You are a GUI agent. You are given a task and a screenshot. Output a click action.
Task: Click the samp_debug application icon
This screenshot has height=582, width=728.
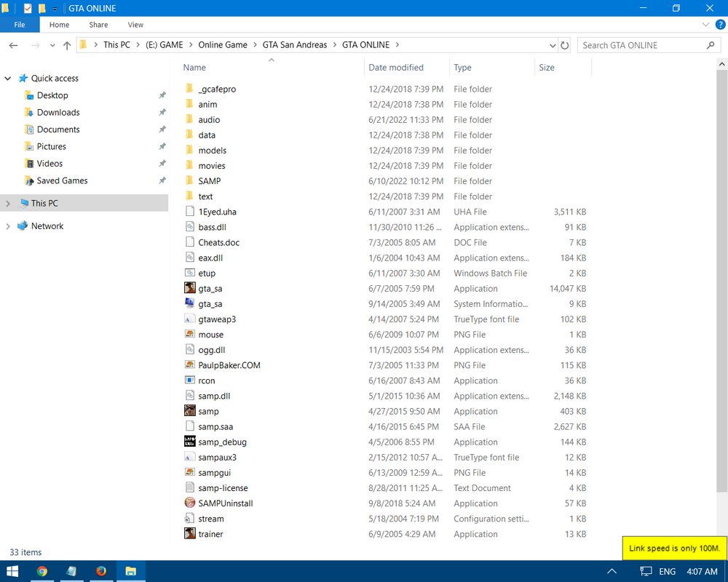point(189,442)
